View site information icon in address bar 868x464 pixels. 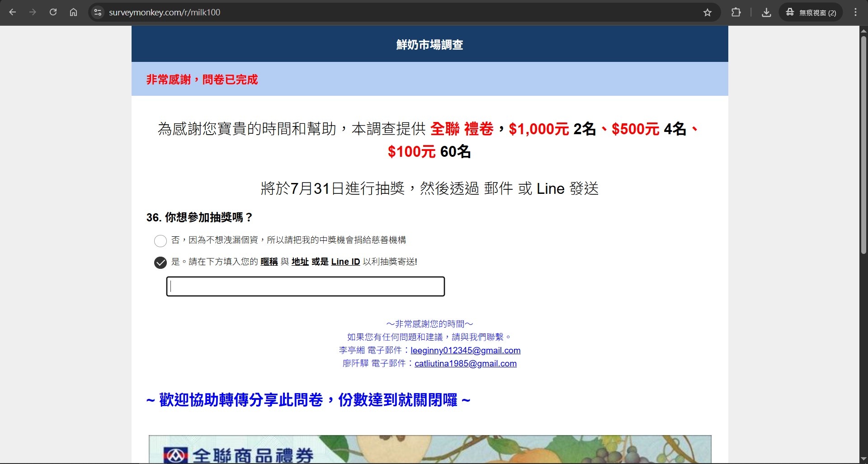[x=98, y=12]
